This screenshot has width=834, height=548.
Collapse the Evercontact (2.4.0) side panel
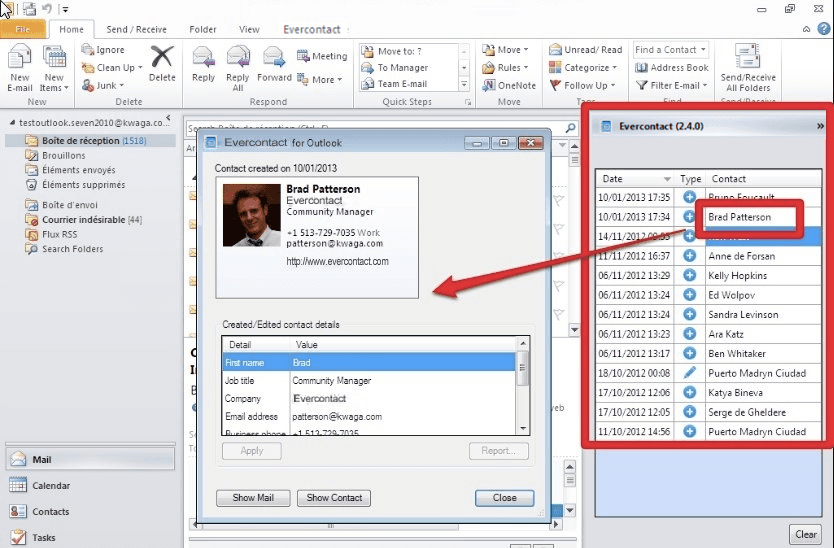(820, 126)
